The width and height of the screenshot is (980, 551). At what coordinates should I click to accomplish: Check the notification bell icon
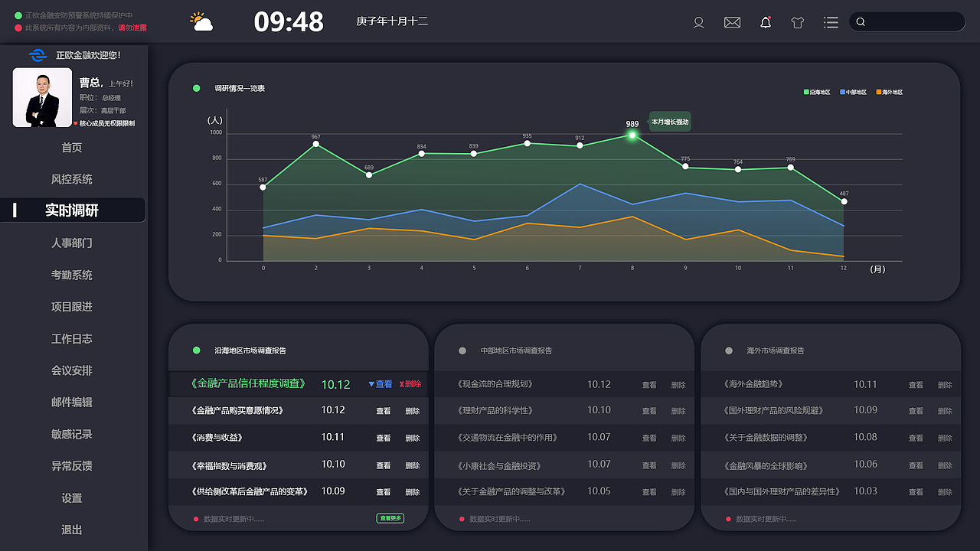click(x=766, y=22)
